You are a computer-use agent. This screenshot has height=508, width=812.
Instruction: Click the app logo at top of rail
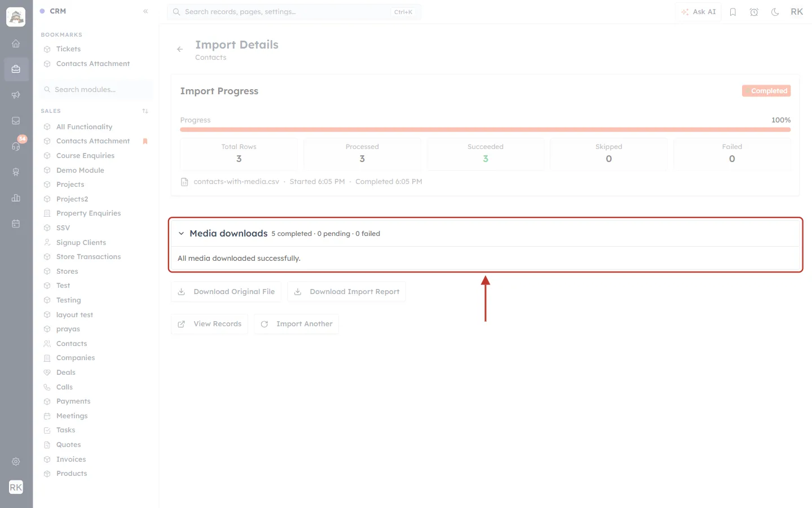click(16, 17)
